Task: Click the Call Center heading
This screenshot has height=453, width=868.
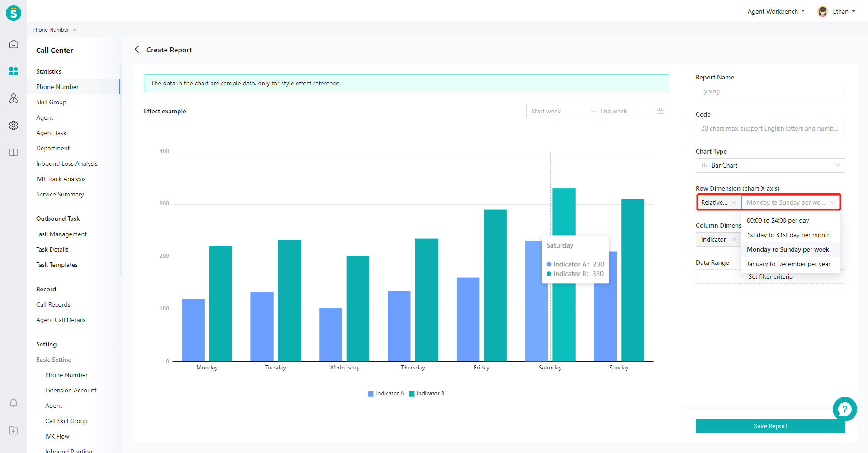Action: [54, 50]
